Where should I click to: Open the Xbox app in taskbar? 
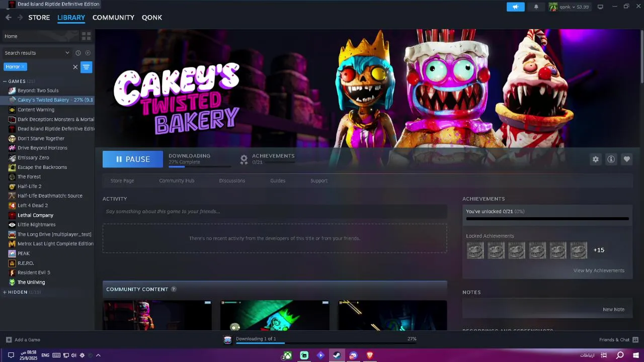(x=287, y=355)
